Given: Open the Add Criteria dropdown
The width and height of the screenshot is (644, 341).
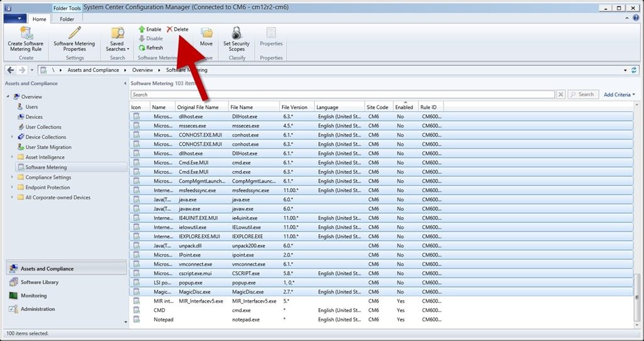Looking at the screenshot, I should (x=619, y=94).
